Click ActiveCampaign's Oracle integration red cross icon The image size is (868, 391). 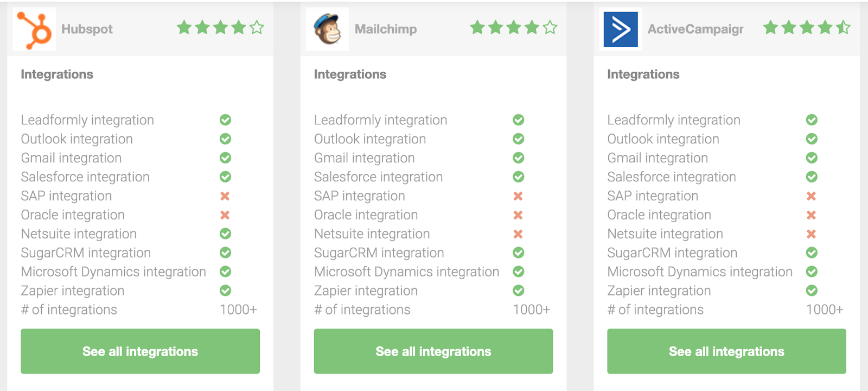click(812, 215)
